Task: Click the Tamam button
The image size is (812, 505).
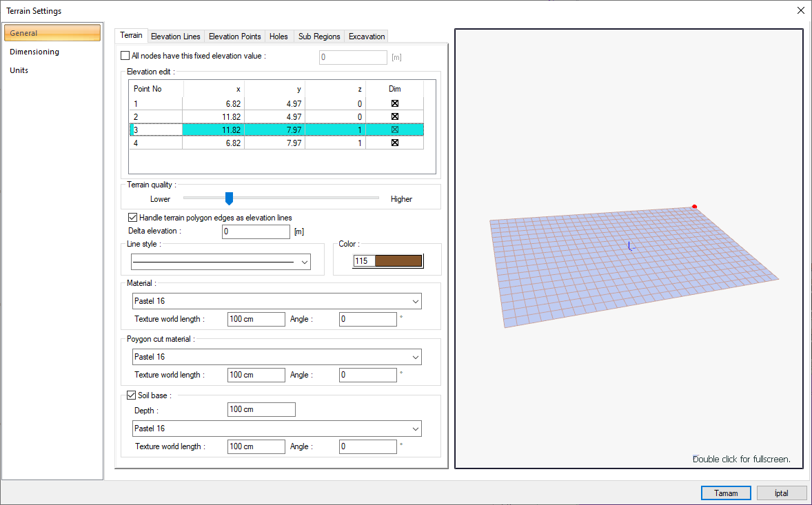Action: (x=725, y=493)
